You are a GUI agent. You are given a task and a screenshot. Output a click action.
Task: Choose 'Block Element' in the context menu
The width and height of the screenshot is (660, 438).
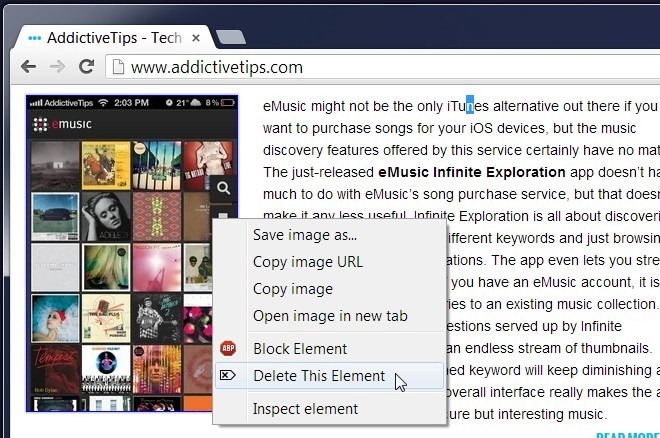(x=330, y=348)
